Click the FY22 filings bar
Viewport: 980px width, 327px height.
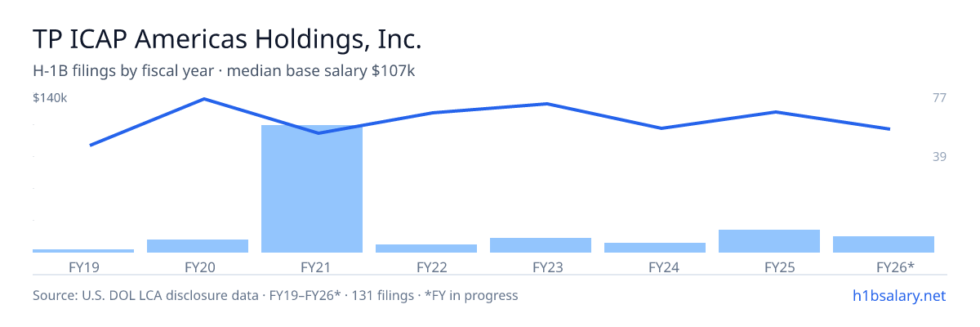click(x=426, y=249)
